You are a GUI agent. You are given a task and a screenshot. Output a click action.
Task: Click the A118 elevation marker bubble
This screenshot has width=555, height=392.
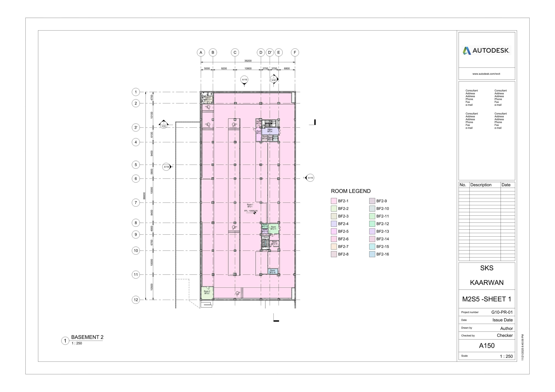pos(166,167)
